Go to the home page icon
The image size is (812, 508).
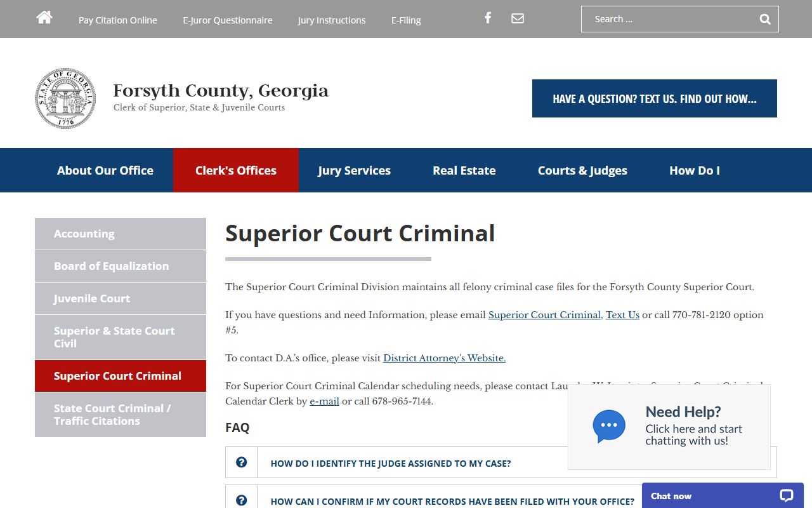(44, 17)
